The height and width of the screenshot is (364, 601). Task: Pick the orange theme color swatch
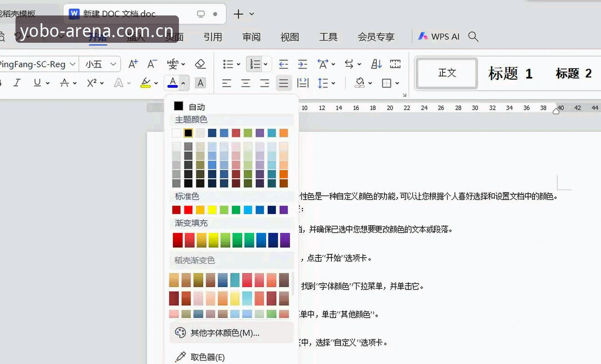point(284,133)
